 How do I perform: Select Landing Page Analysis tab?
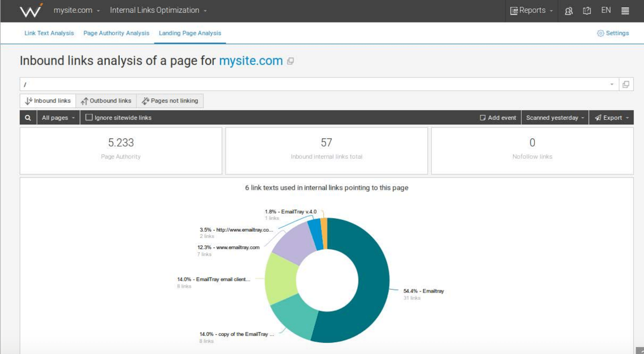[x=190, y=33]
